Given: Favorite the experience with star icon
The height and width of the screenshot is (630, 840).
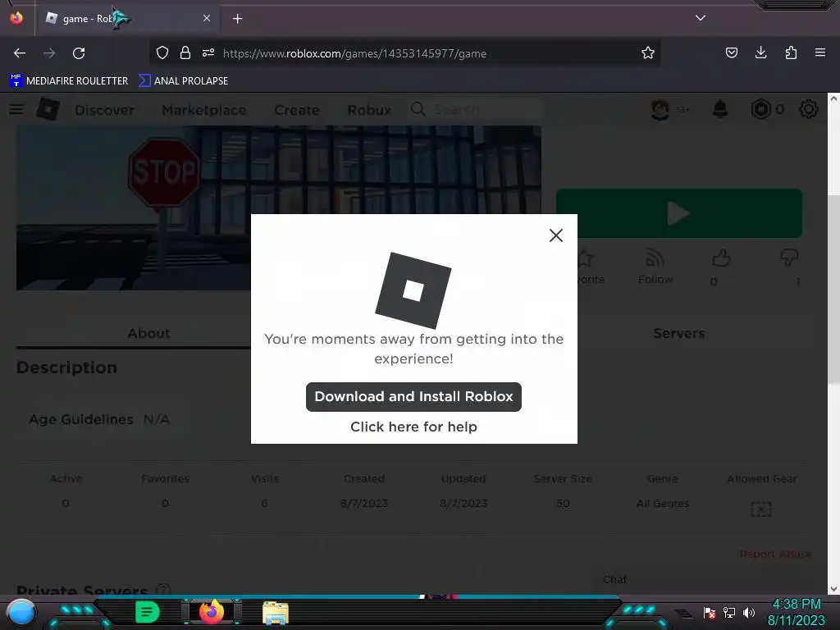Looking at the screenshot, I should pos(586,258).
